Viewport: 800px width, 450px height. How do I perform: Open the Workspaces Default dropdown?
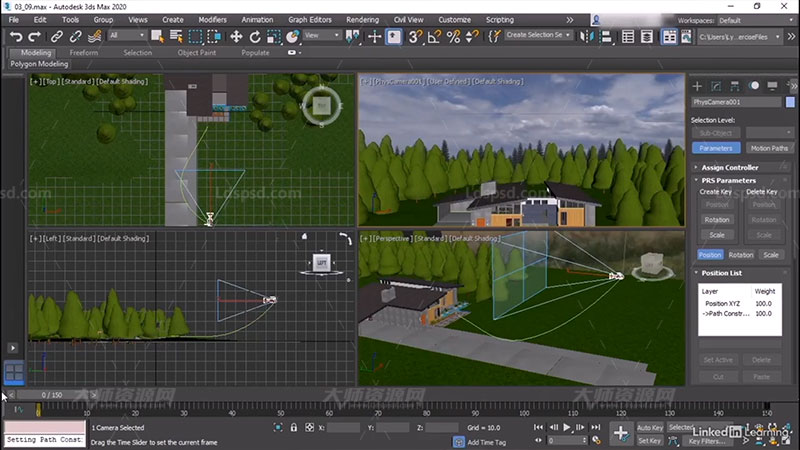[755, 20]
